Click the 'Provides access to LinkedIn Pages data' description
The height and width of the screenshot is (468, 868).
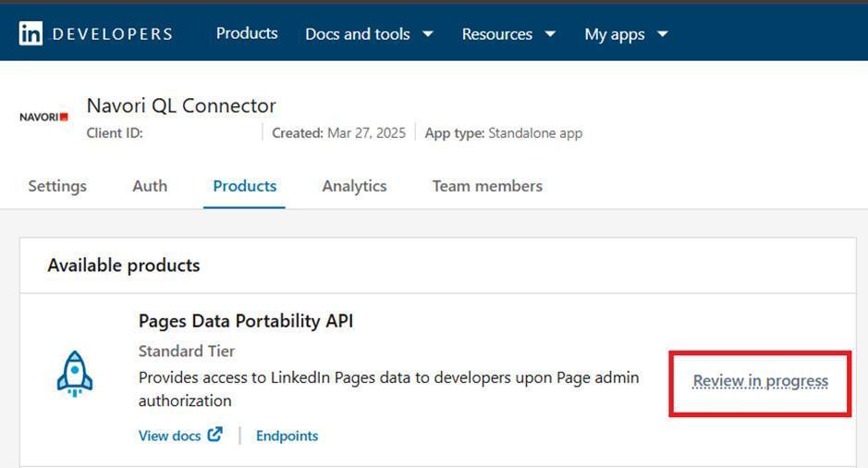(x=388, y=388)
